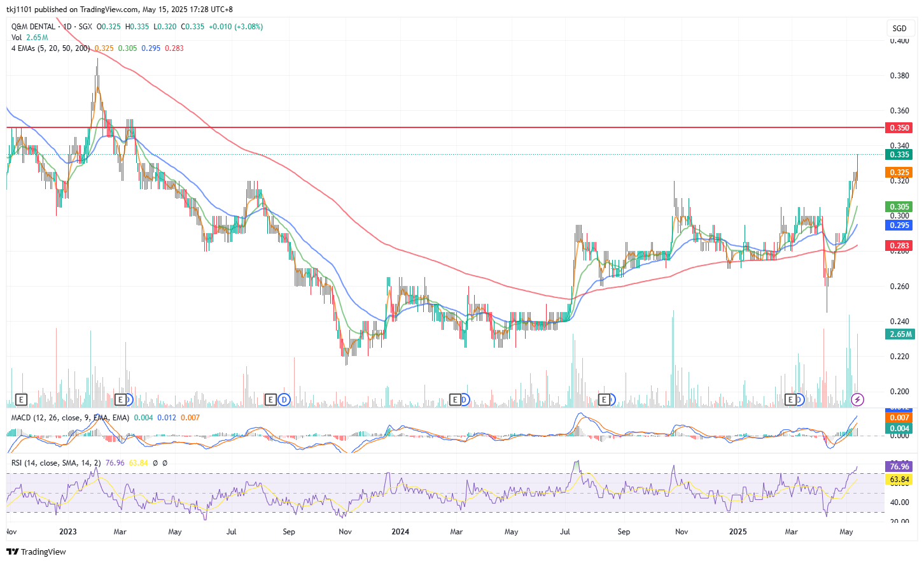Click the orange 0.325 axis label

[x=899, y=172]
